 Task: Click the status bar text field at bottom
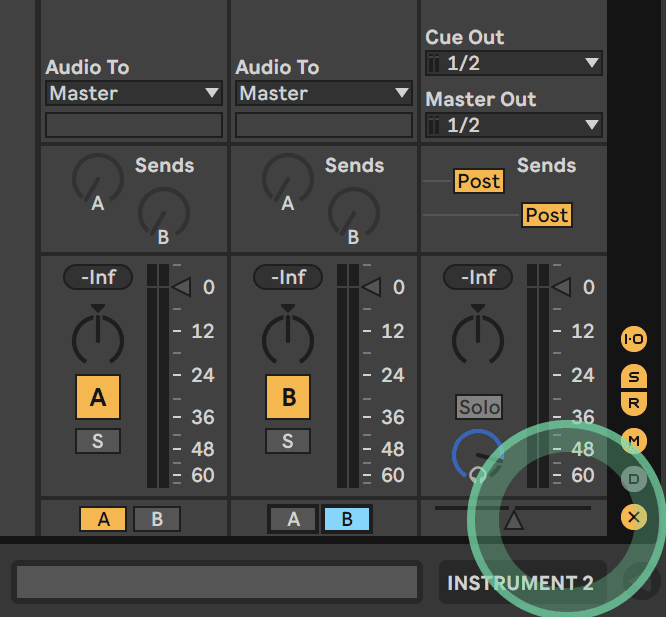(x=217, y=582)
